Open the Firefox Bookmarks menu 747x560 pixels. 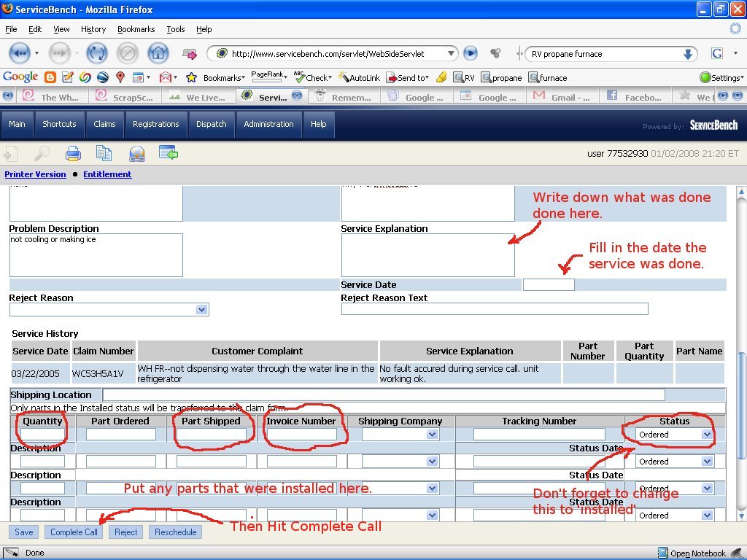pos(136,29)
